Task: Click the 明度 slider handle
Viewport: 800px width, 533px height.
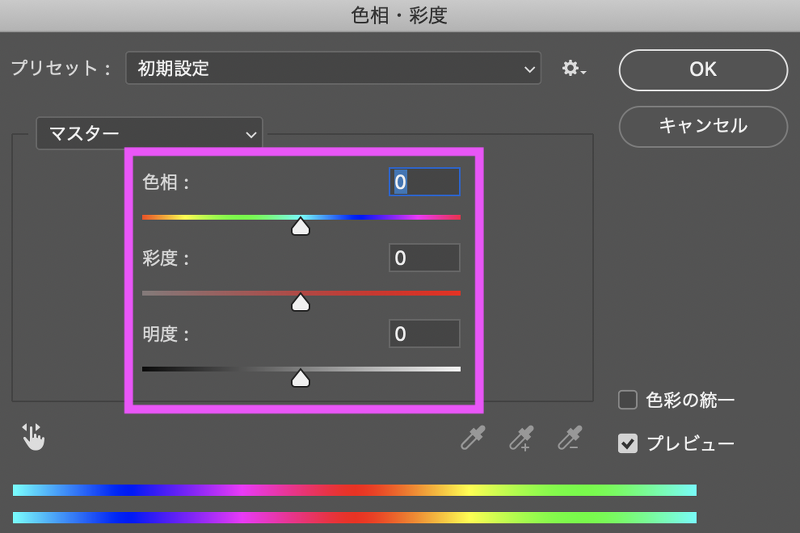Action: 300,378
